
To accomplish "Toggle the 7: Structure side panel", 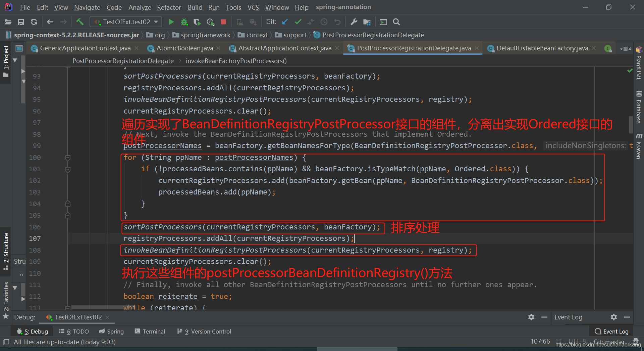I will pyautogui.click(x=6, y=251).
